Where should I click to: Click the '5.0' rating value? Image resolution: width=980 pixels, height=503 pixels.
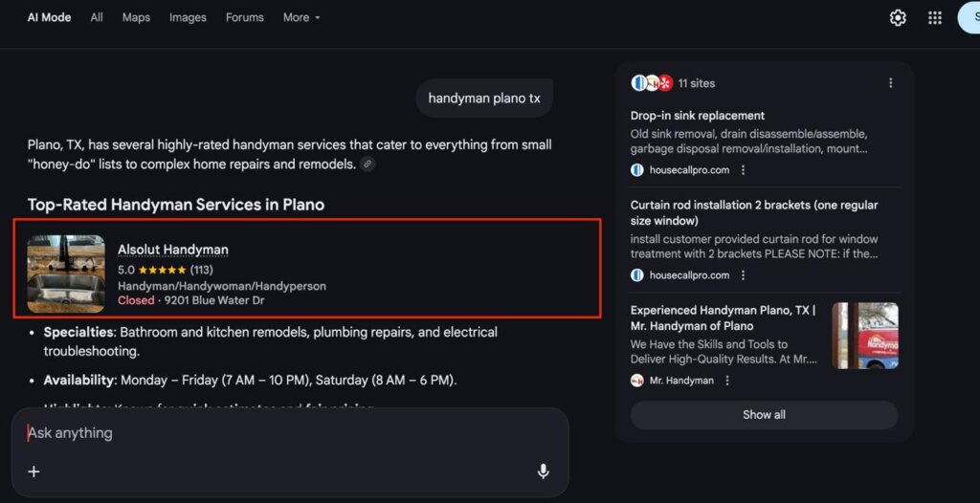point(126,270)
